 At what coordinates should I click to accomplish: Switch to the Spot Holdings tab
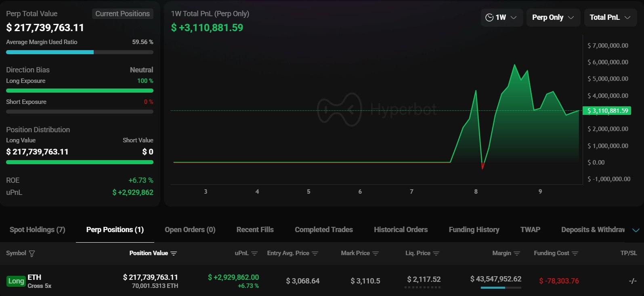[37, 230]
